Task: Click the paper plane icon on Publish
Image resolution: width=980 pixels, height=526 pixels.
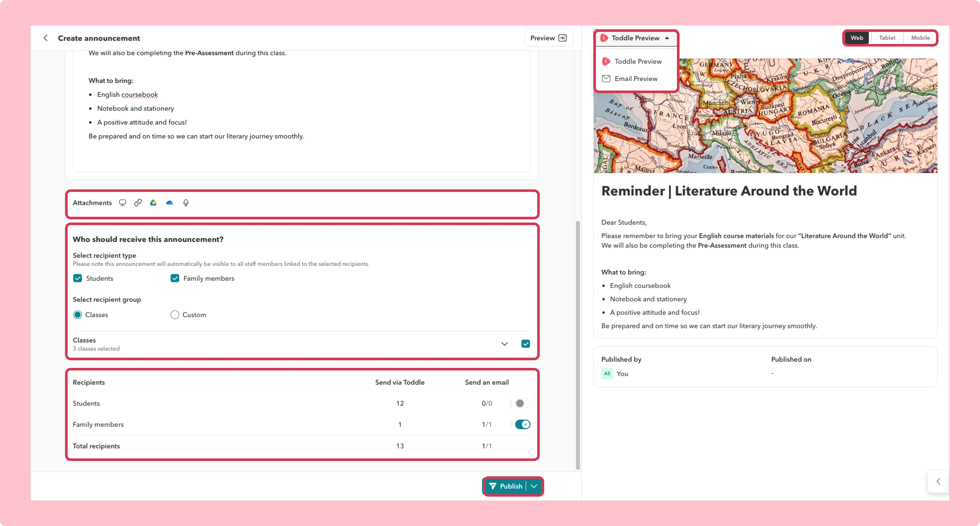Action: (493, 486)
